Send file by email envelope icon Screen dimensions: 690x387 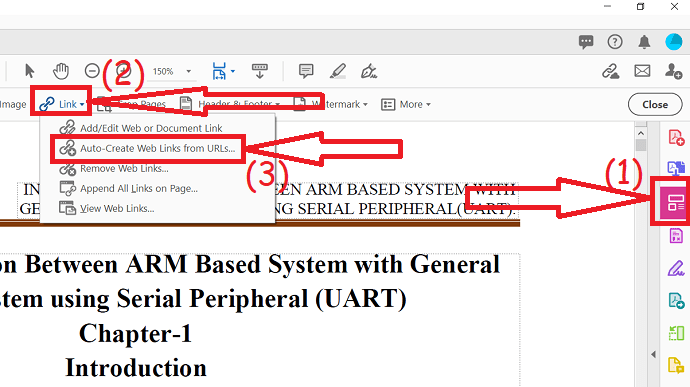click(642, 71)
